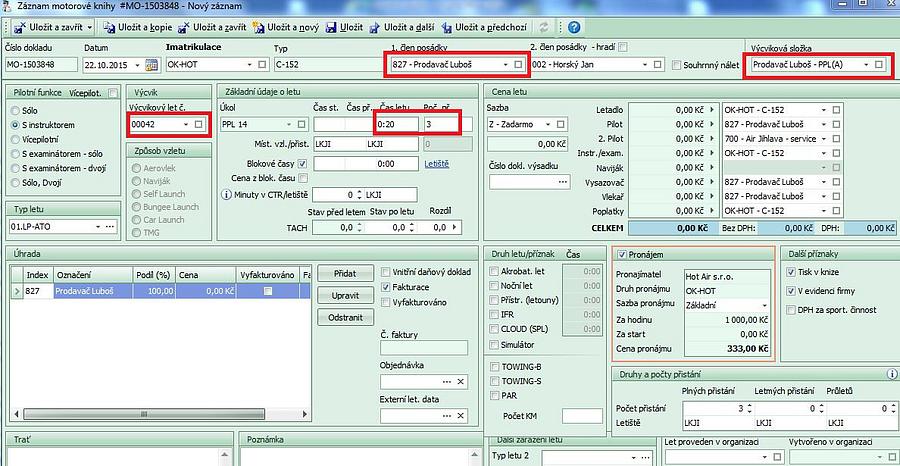The width and height of the screenshot is (900, 466).
Task: Uncheck the Fakturace checkbox
Action: pyautogui.click(x=386, y=286)
